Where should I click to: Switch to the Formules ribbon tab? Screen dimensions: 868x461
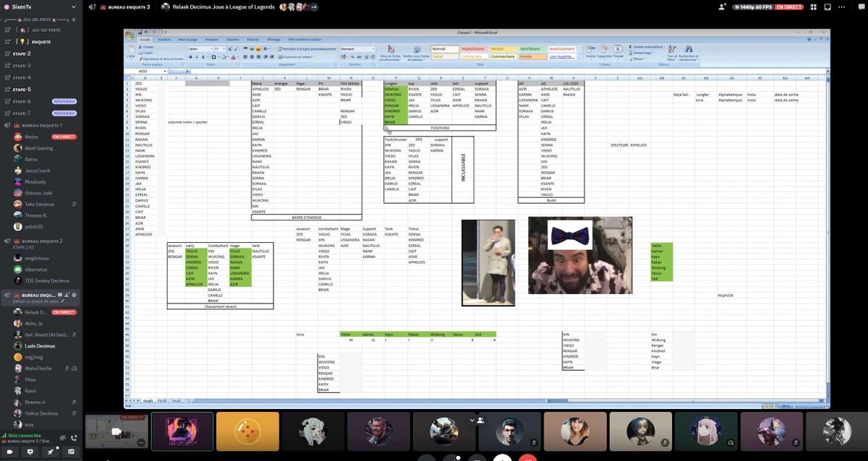point(212,39)
